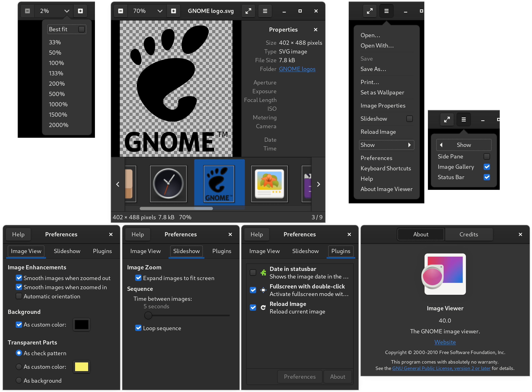This screenshot has width=532, height=392.
Task: Open zoom dropdown arrow next to 2%
Action: 67,11
